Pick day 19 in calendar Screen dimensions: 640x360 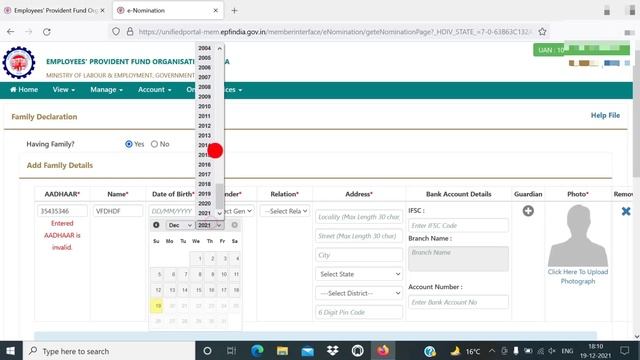(x=158, y=306)
